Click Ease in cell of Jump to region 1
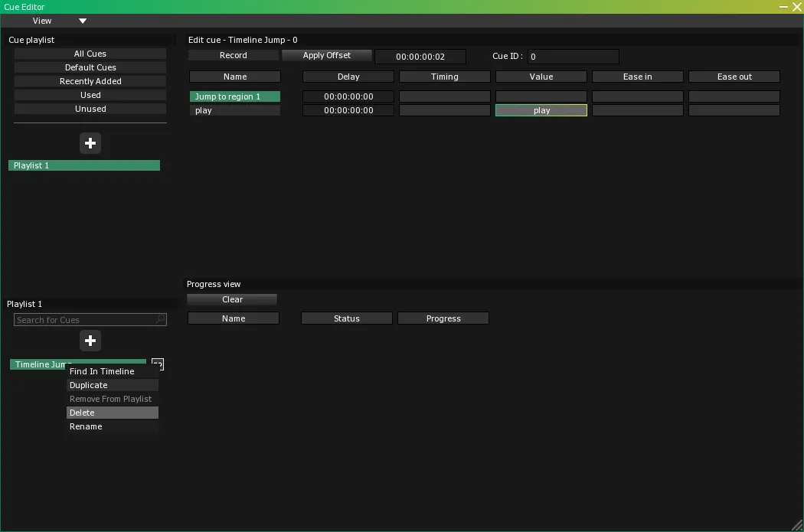This screenshot has height=532, width=804. click(x=637, y=96)
